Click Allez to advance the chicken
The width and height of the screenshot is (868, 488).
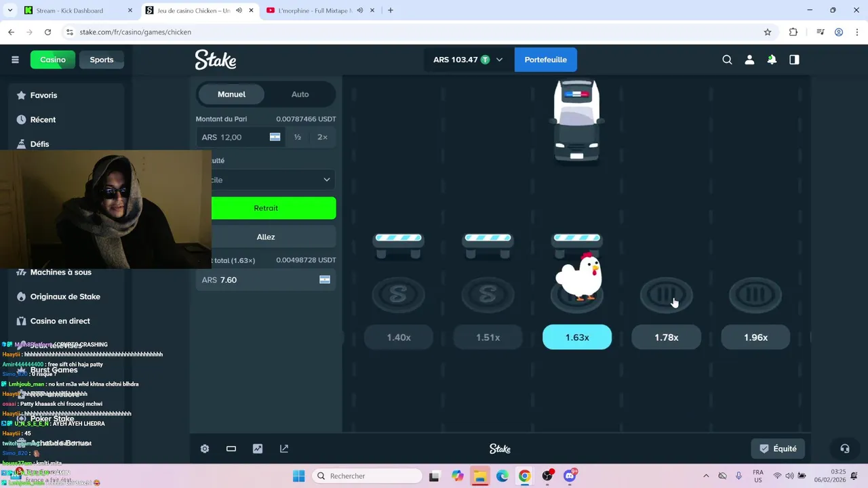(x=266, y=237)
